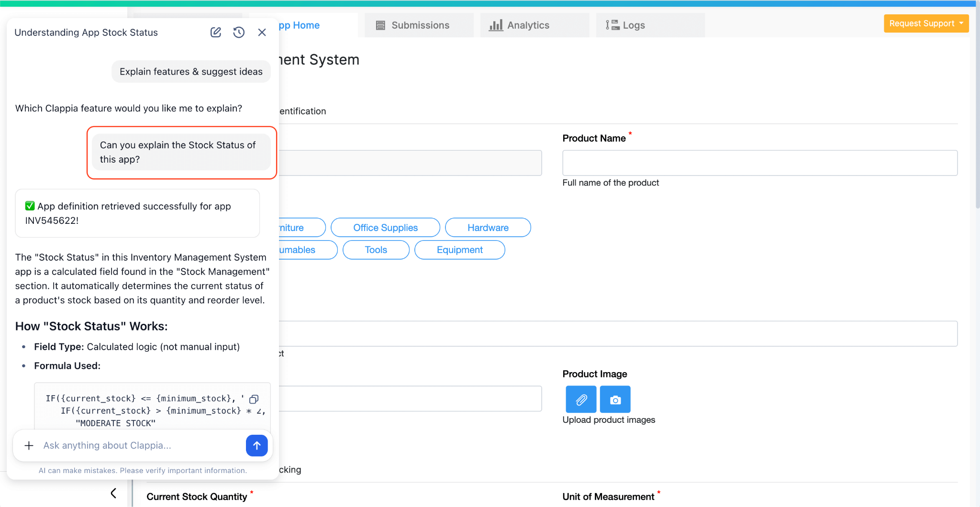Switch to the Submissions tab

click(x=420, y=25)
